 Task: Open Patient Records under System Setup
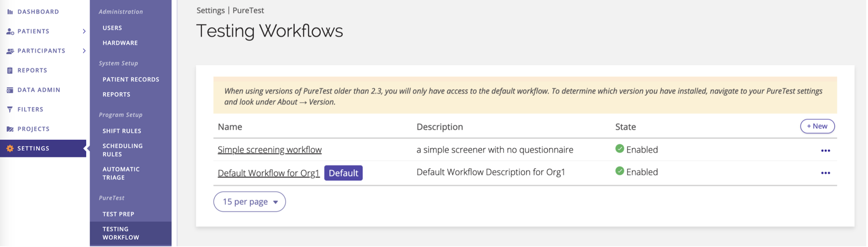pos(131,80)
